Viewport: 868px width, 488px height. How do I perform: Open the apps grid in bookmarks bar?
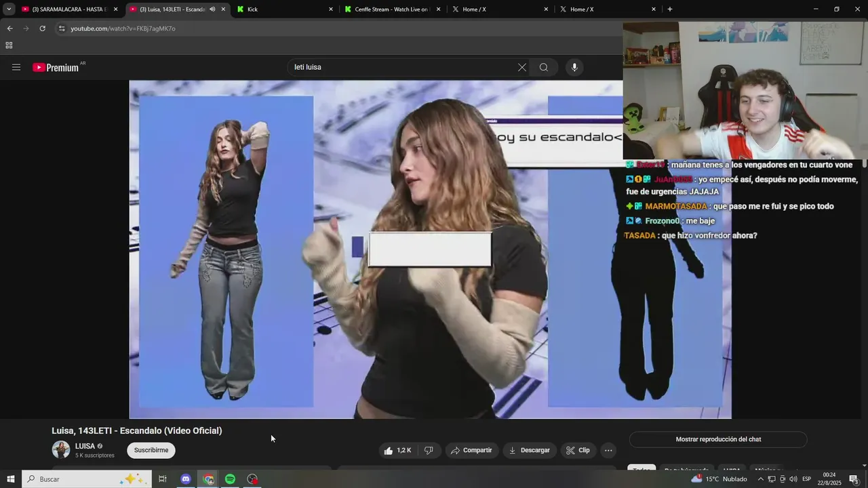9,45
